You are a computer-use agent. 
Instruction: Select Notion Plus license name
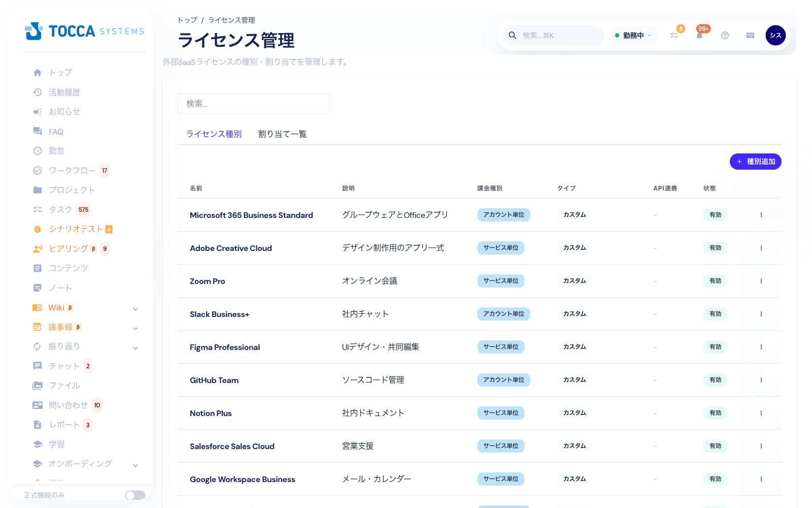click(211, 414)
